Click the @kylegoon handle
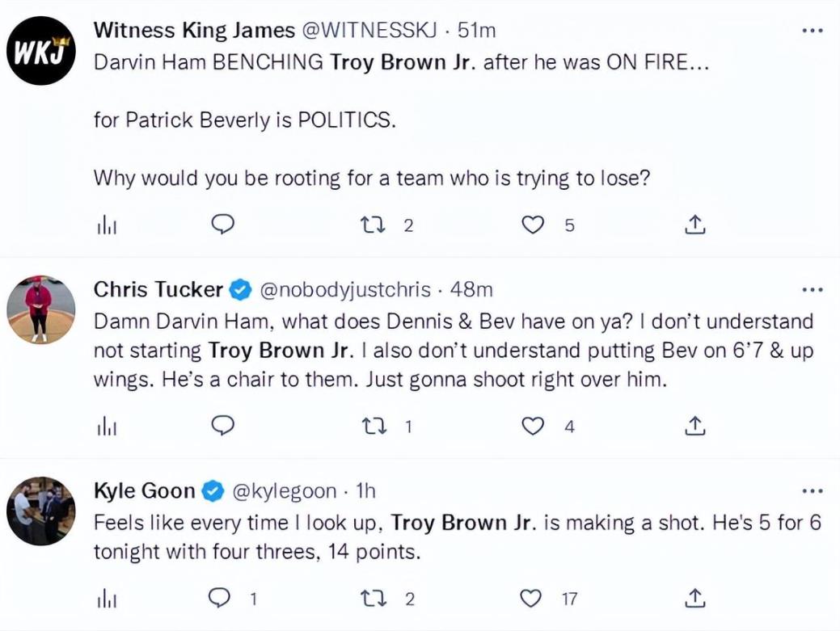 coord(284,490)
